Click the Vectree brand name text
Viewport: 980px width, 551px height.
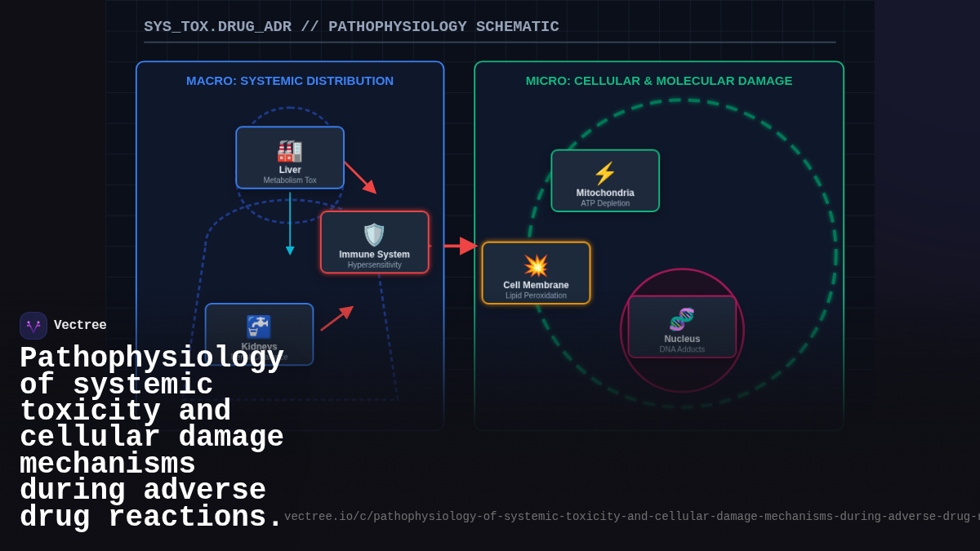pyautogui.click(x=81, y=325)
